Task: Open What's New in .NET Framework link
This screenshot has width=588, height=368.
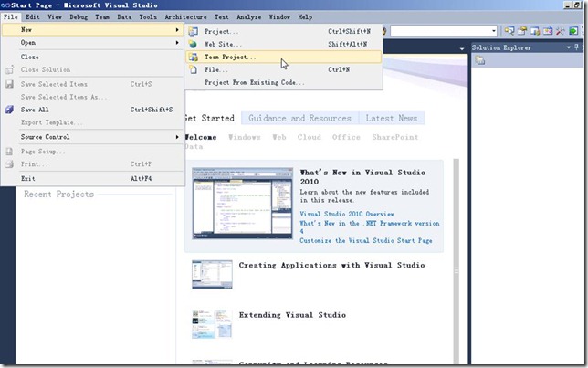Action: tap(370, 227)
